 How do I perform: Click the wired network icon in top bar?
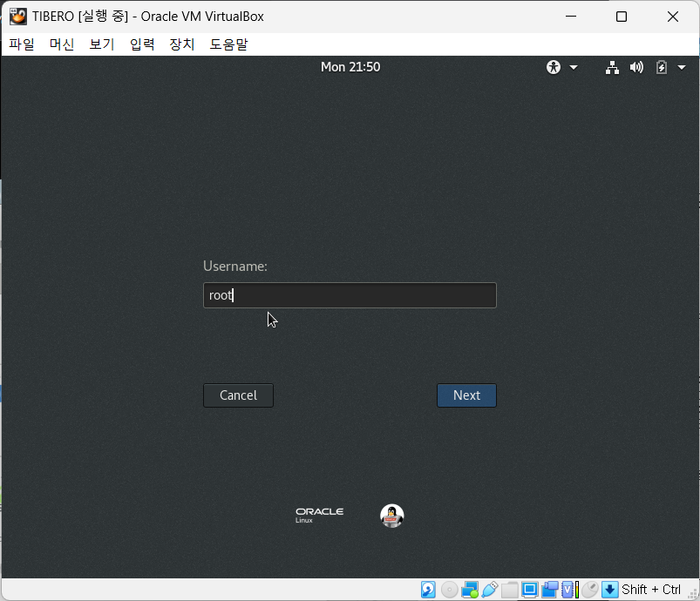coord(612,67)
